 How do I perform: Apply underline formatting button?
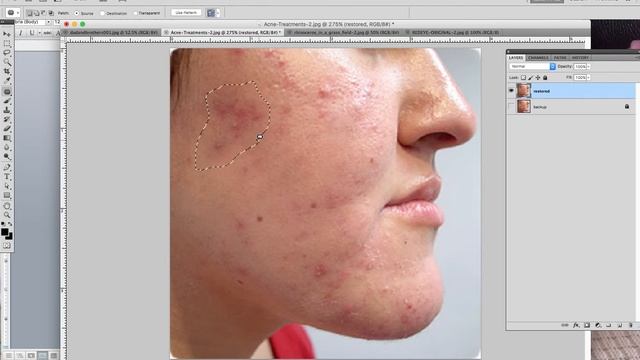click(x=31, y=33)
